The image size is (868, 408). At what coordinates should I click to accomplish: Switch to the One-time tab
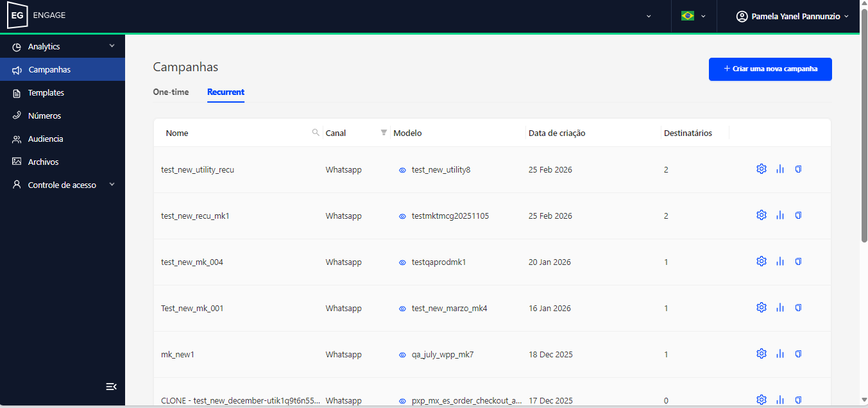tap(171, 92)
